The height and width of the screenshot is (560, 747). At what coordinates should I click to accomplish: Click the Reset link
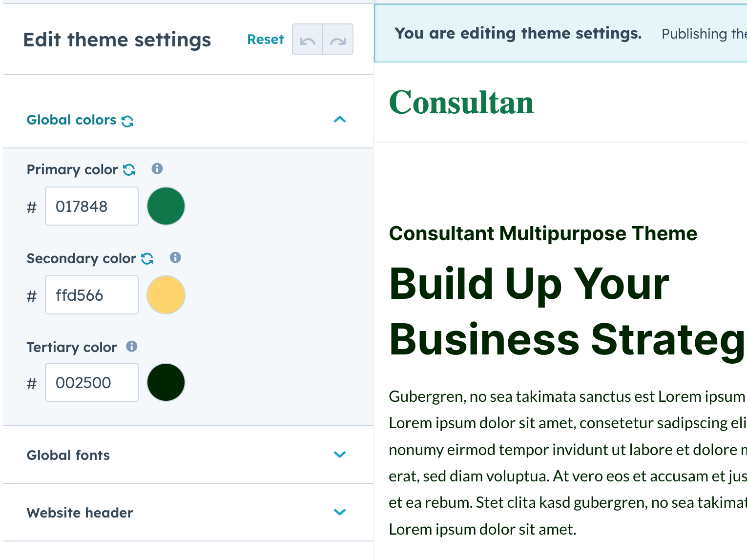point(265,40)
